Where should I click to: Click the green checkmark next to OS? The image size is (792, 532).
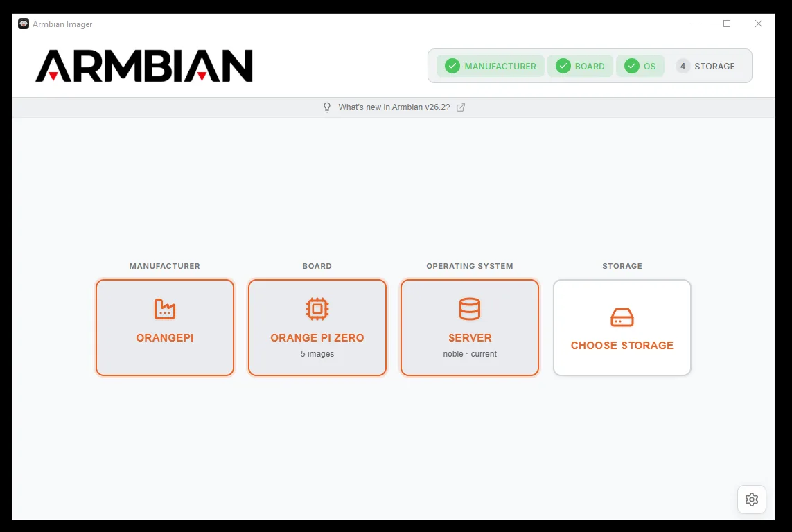[x=632, y=66]
